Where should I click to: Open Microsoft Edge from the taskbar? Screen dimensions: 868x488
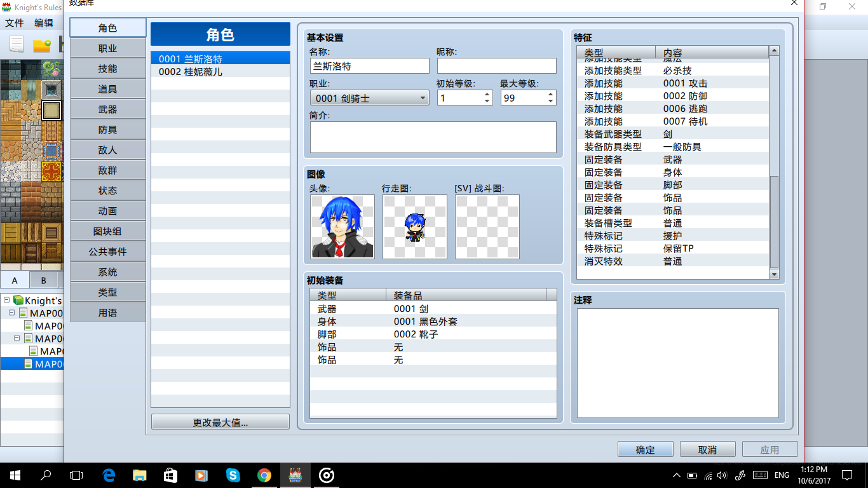pyautogui.click(x=108, y=475)
